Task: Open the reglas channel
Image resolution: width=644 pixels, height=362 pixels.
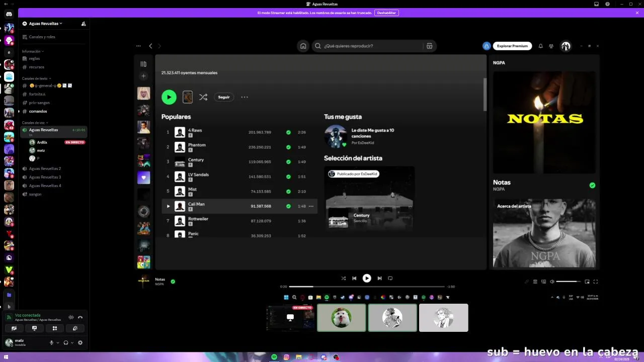Action: (x=54, y=58)
